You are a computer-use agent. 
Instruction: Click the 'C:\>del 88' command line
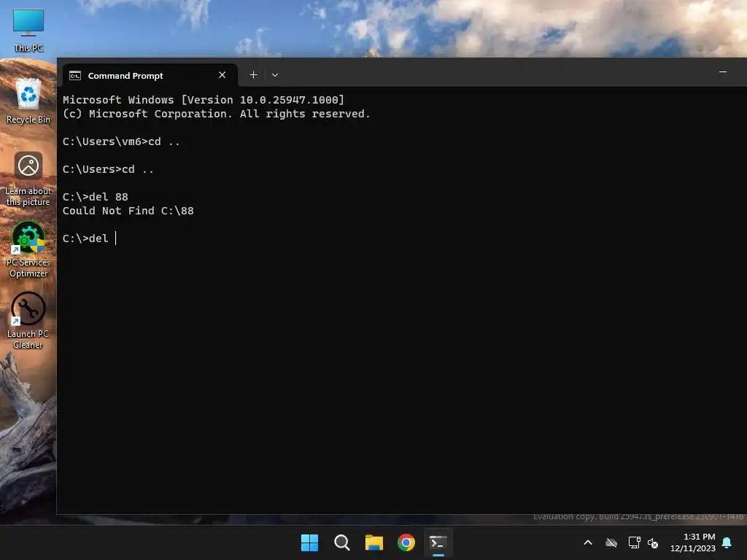tap(96, 197)
